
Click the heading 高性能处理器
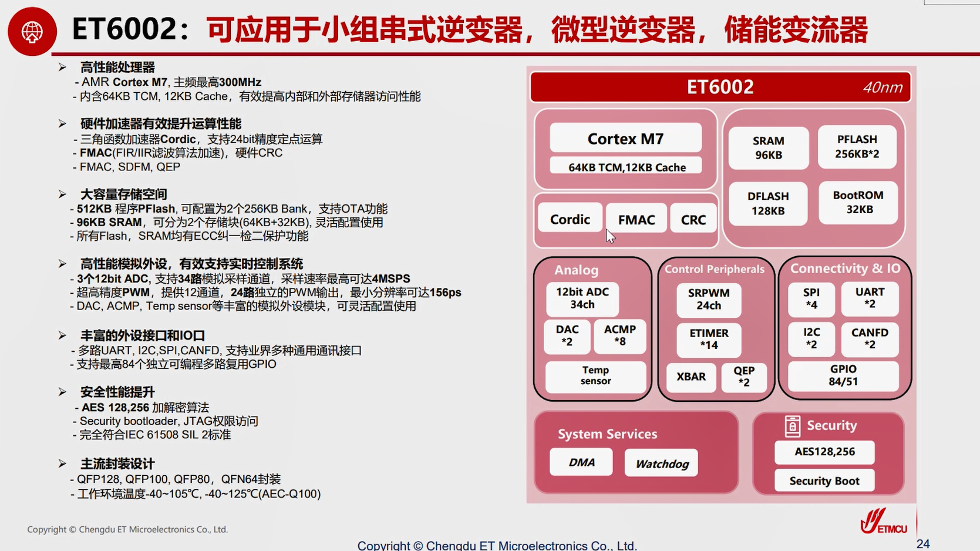117,68
